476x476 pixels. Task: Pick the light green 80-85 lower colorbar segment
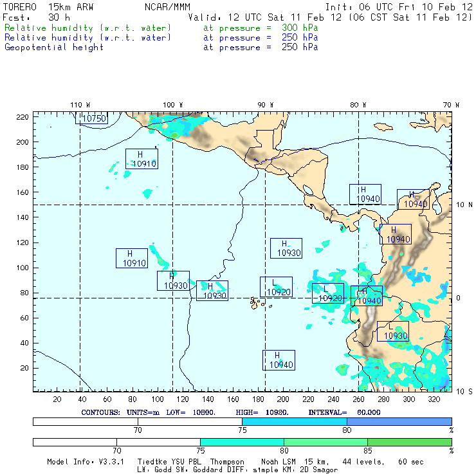[325, 442]
